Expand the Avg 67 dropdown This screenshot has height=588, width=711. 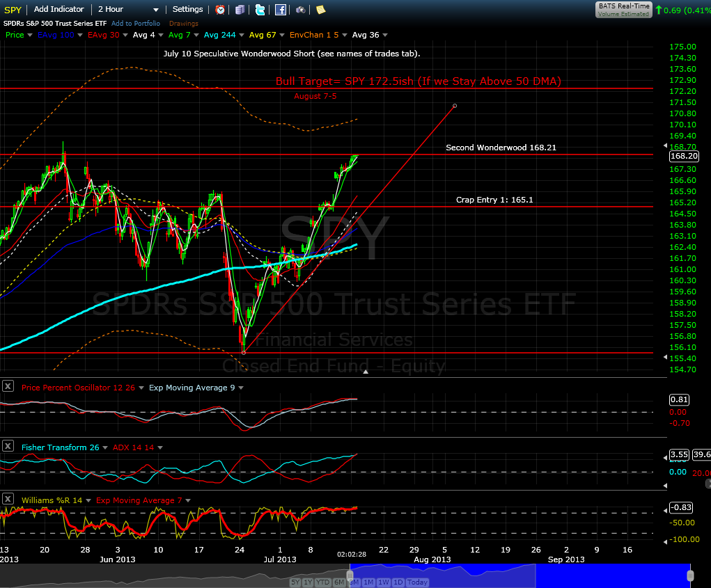[x=281, y=35]
